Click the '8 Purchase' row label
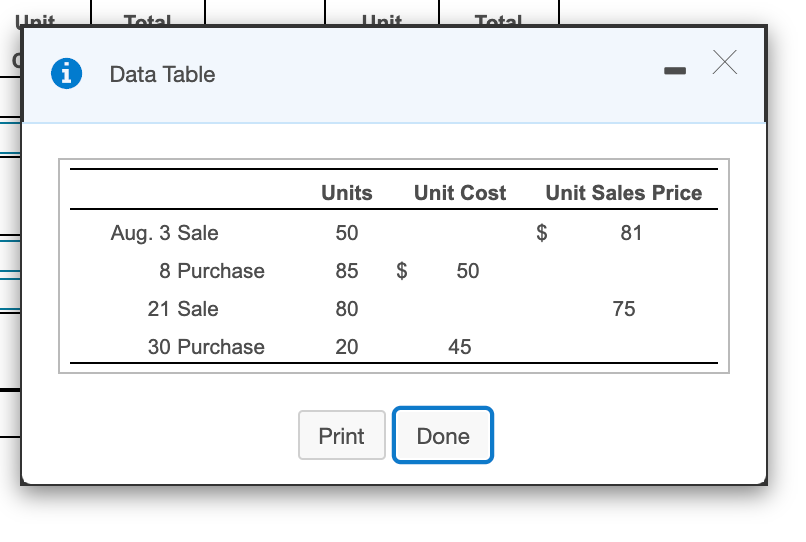 (x=212, y=271)
